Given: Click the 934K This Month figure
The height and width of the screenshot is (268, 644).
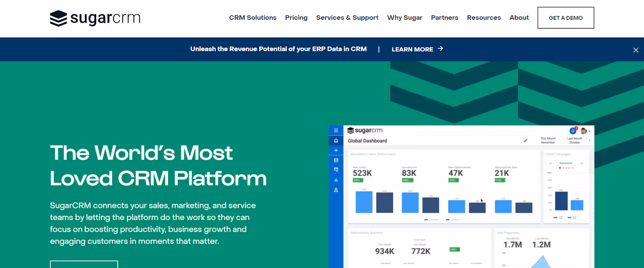Looking at the screenshot, I should [385, 251].
